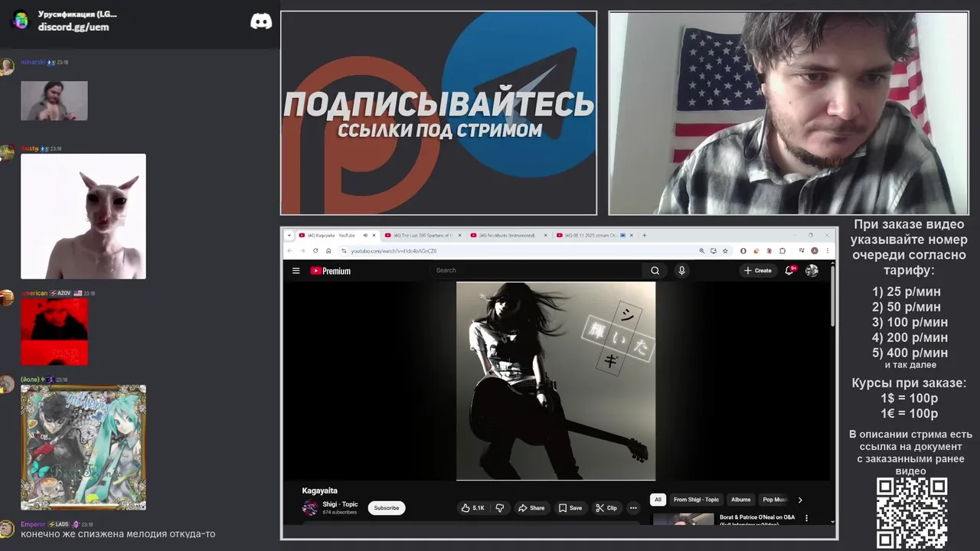The width and height of the screenshot is (980, 551).
Task: Click the Kagayaita video player artwork
Action: [x=556, y=381]
